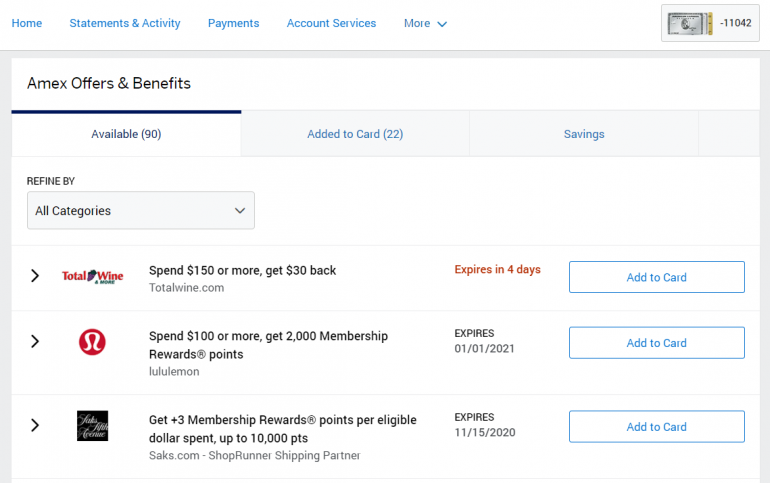This screenshot has width=770, height=483.
Task: Open Account Services in navigation
Action: tap(331, 23)
